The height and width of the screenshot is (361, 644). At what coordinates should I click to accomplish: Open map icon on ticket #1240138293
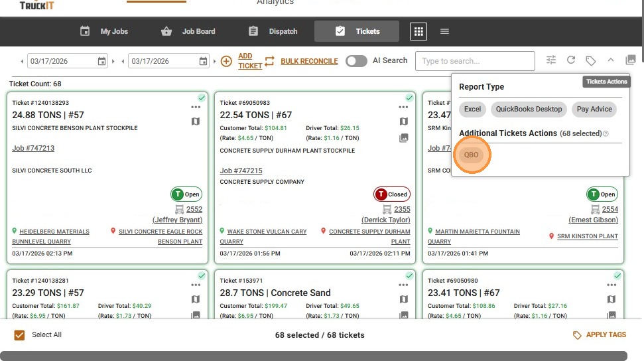coord(196,121)
